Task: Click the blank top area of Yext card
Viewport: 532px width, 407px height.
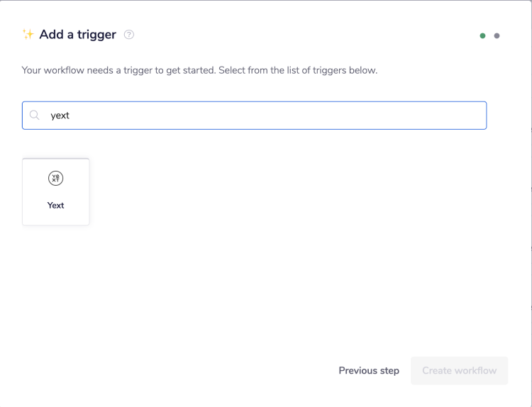Action: pyautogui.click(x=56, y=164)
